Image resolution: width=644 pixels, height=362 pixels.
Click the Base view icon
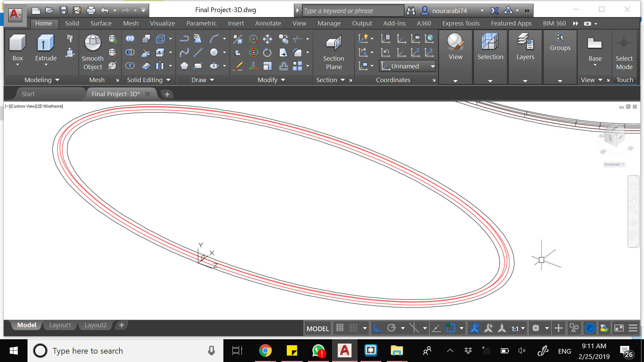595,43
